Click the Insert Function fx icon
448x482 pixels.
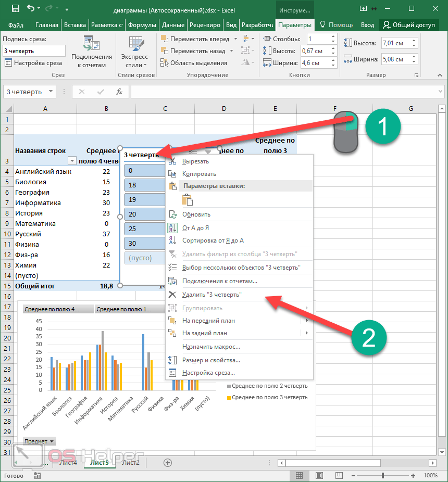click(119, 92)
